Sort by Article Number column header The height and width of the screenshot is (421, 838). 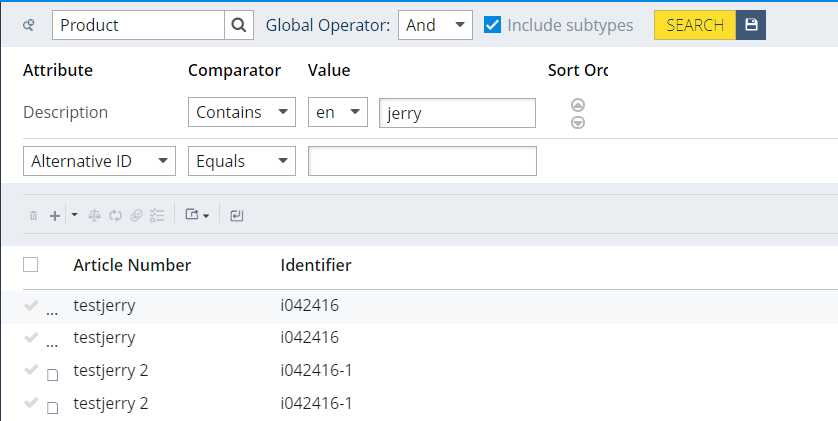(x=132, y=265)
